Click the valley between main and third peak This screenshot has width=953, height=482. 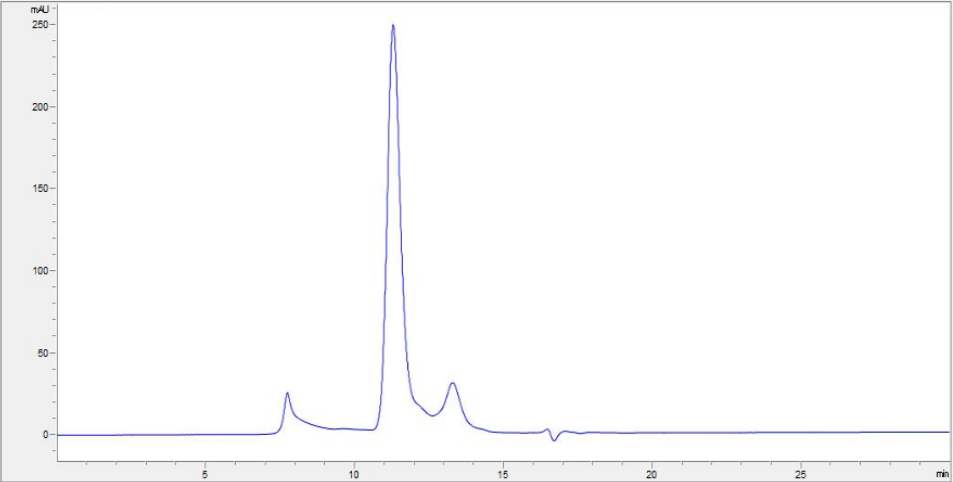coord(432,415)
